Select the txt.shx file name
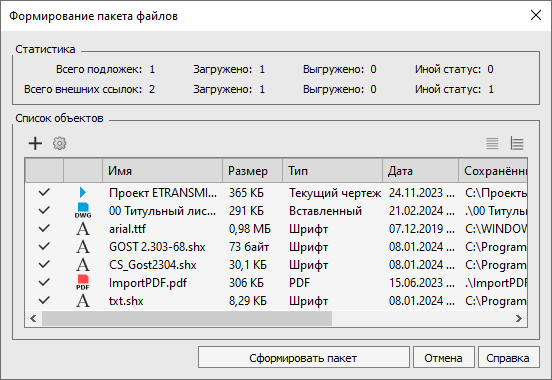552x380 pixels. click(x=126, y=301)
